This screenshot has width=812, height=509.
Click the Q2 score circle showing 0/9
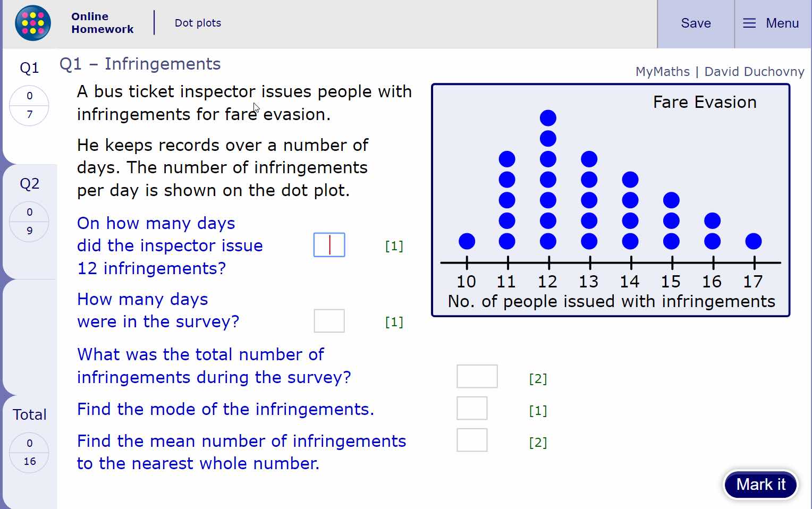[29, 221]
